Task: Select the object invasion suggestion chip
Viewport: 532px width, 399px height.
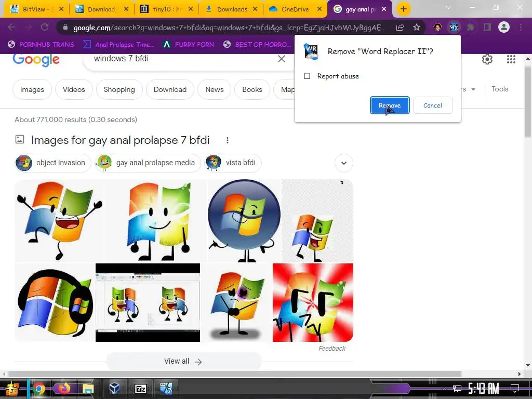Action: [x=53, y=163]
